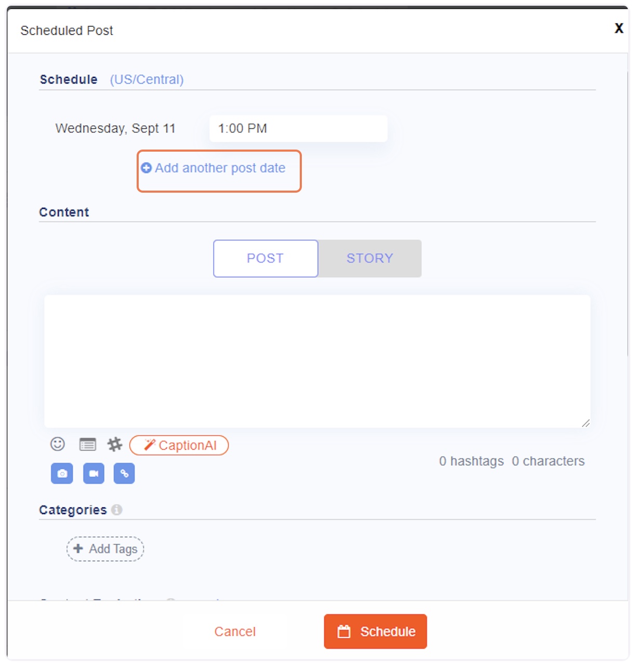Open the 1:00 PM time field
The width and height of the screenshot is (638, 672).
(298, 128)
